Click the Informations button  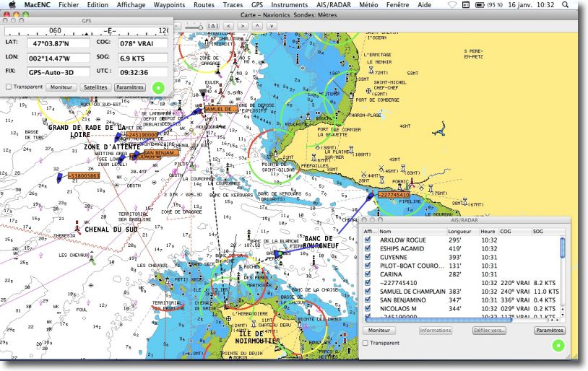[435, 330]
